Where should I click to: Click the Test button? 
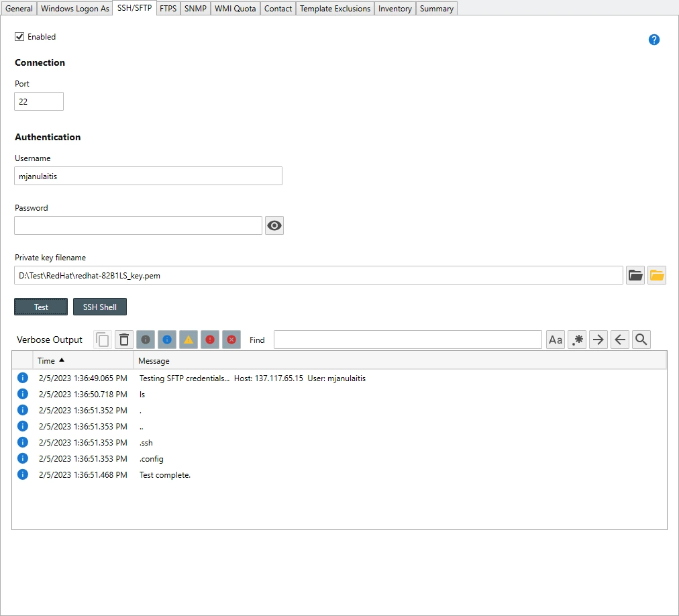point(41,307)
